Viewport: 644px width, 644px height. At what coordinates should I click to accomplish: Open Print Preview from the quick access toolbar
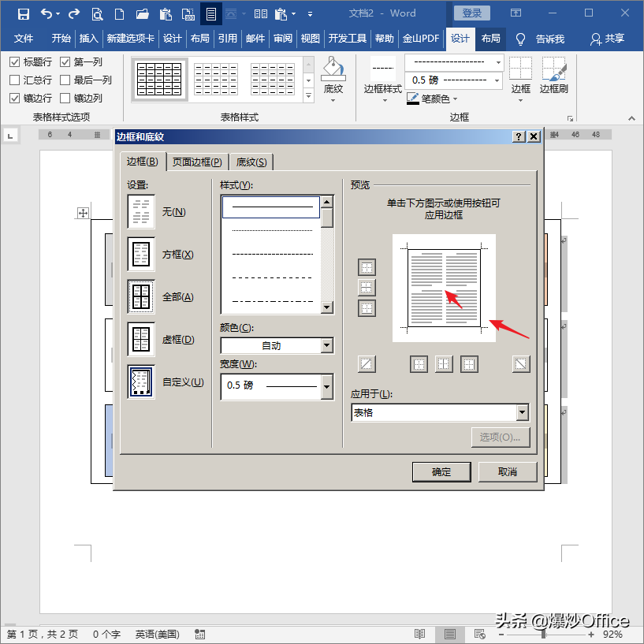tap(97, 14)
